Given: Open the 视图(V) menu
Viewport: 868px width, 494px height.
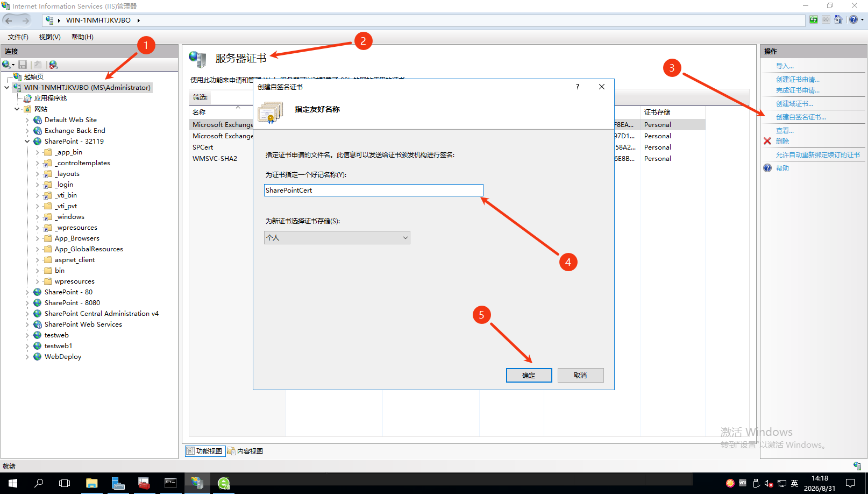Looking at the screenshot, I should 50,37.
